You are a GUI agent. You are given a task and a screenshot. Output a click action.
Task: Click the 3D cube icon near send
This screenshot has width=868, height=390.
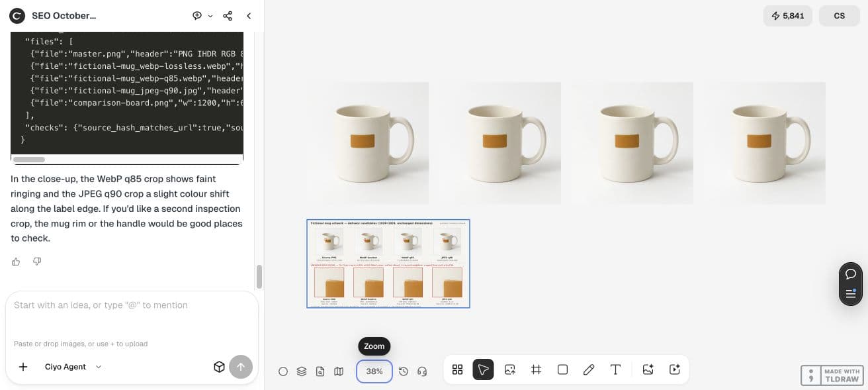[220, 367]
